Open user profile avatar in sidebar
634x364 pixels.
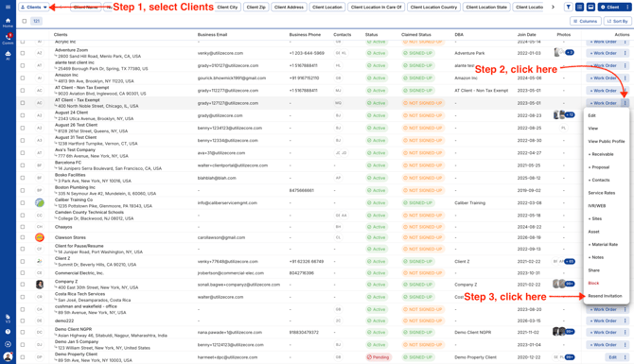click(8, 356)
